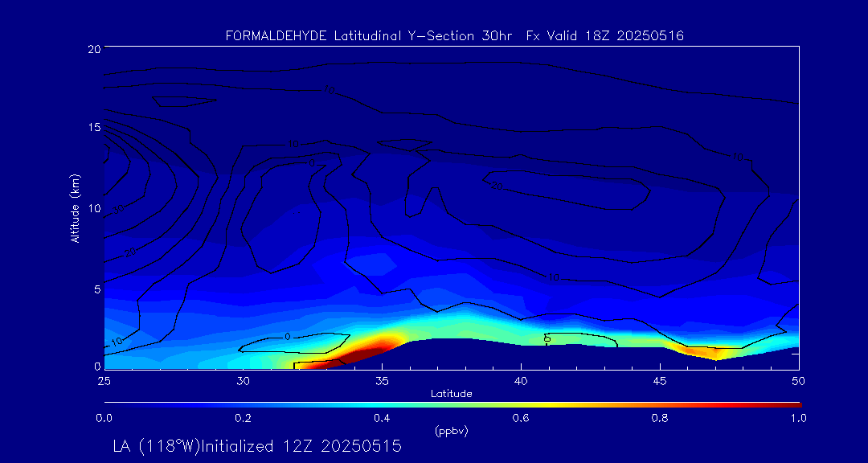Click the latitude axis tick label '50'
The width and height of the screenshot is (868, 463).
point(799,381)
